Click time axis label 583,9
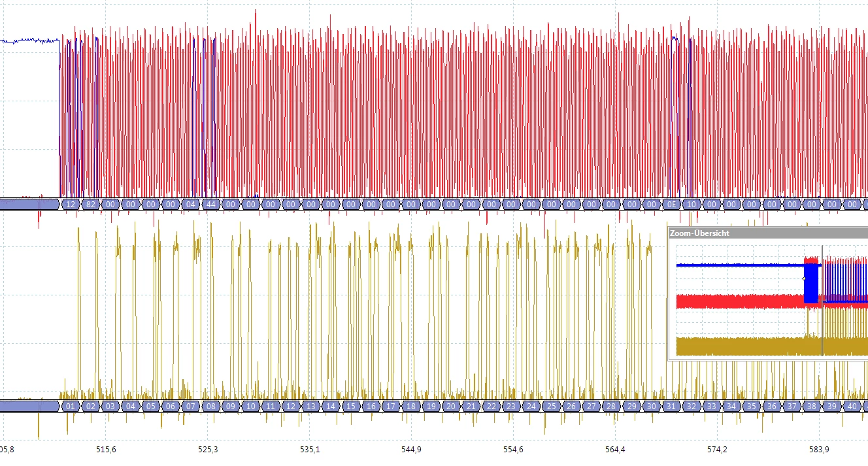The image size is (868, 466). 819,450
